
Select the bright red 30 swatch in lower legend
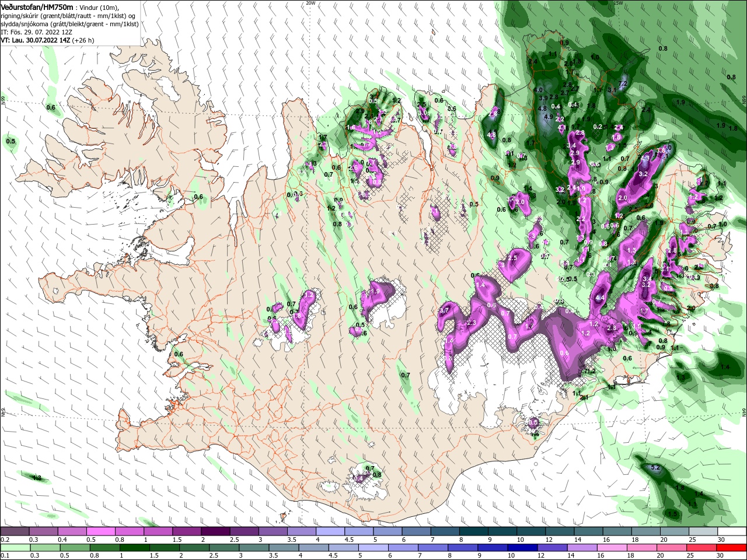click(x=731, y=548)
